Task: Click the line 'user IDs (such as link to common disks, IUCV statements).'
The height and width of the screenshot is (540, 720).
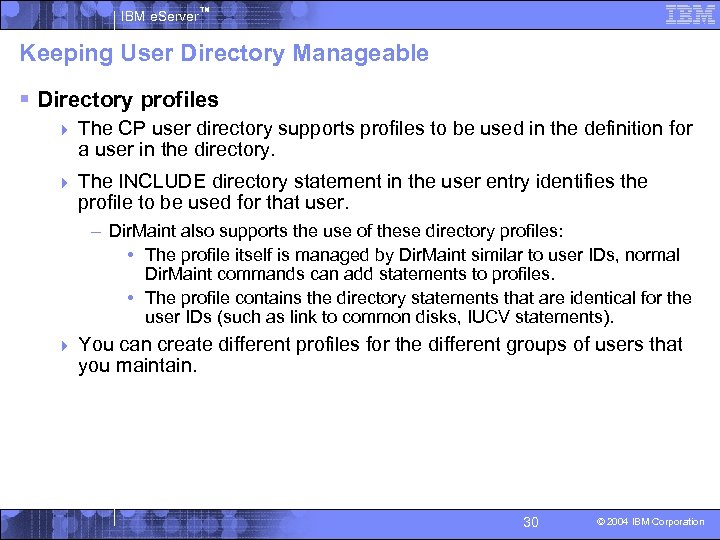Action: click(x=379, y=317)
